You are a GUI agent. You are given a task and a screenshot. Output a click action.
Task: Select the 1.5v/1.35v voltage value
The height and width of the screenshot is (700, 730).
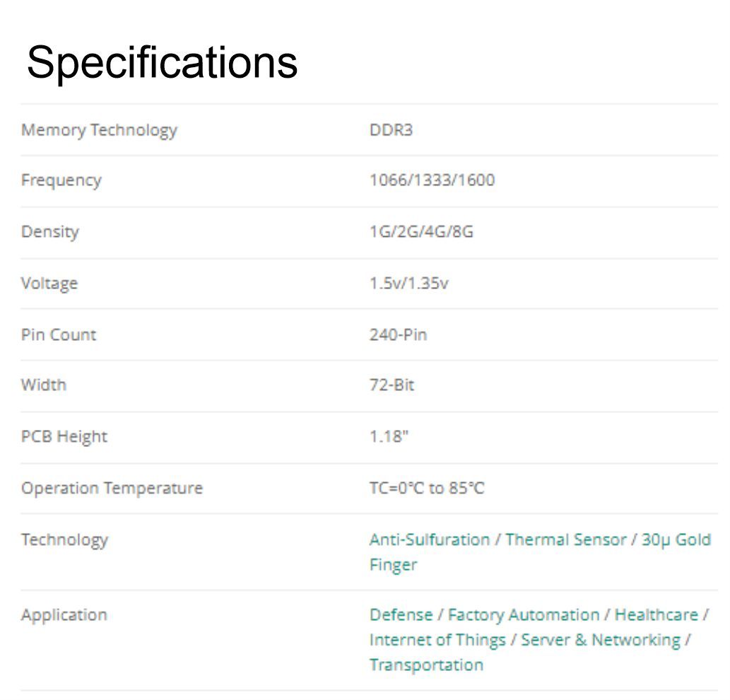(x=408, y=283)
